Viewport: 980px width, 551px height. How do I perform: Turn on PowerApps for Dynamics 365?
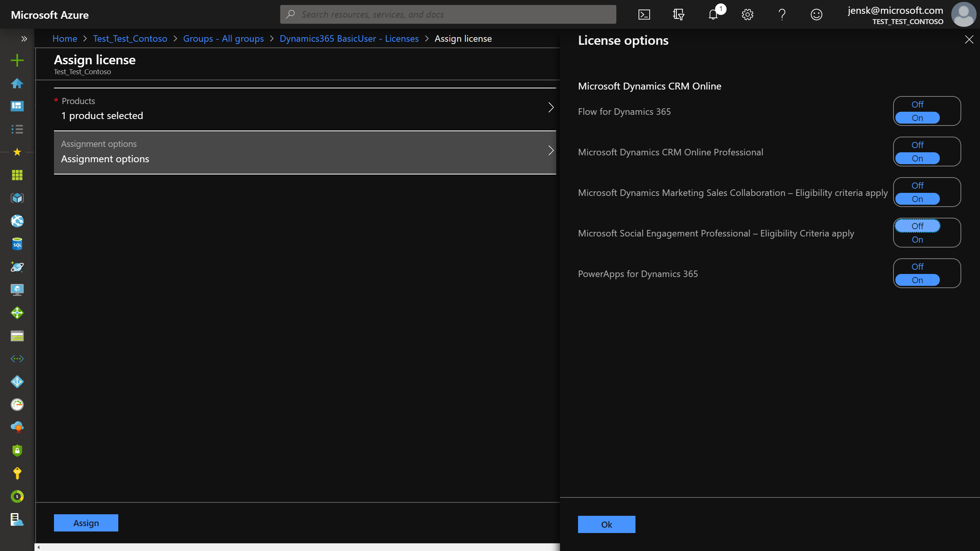(x=917, y=280)
